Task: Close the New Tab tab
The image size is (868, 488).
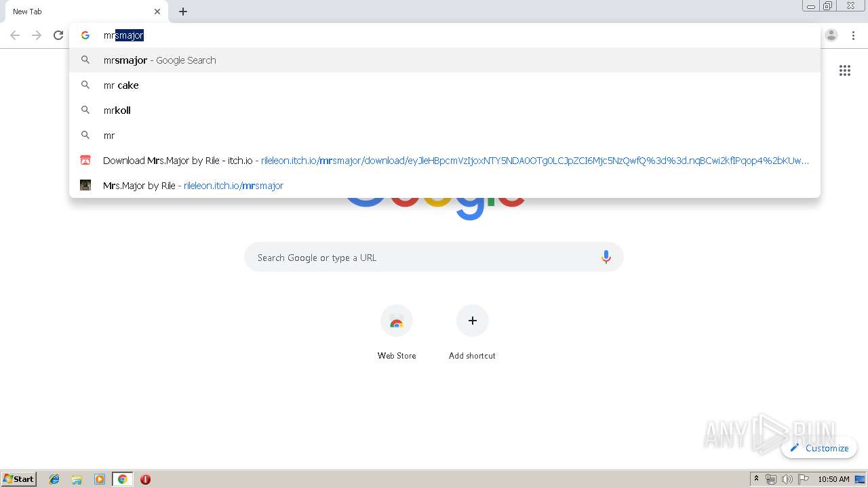Action: [x=157, y=12]
